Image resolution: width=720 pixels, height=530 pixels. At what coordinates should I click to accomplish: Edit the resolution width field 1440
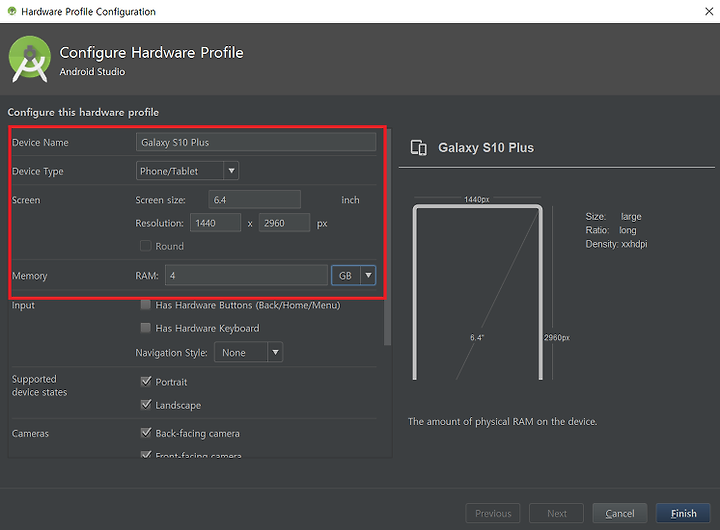[215, 223]
